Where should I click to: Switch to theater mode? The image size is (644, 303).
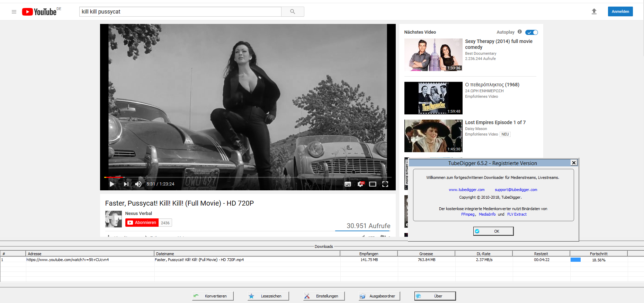pos(373,184)
